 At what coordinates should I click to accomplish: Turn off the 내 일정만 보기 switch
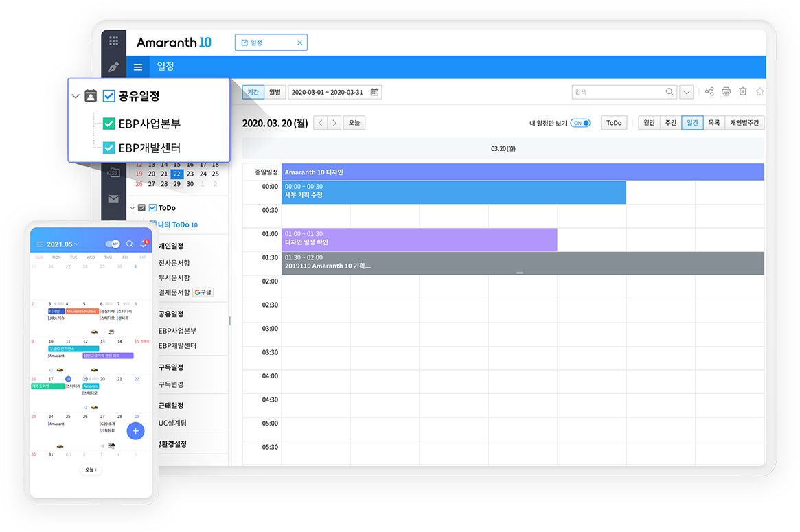pyautogui.click(x=581, y=123)
